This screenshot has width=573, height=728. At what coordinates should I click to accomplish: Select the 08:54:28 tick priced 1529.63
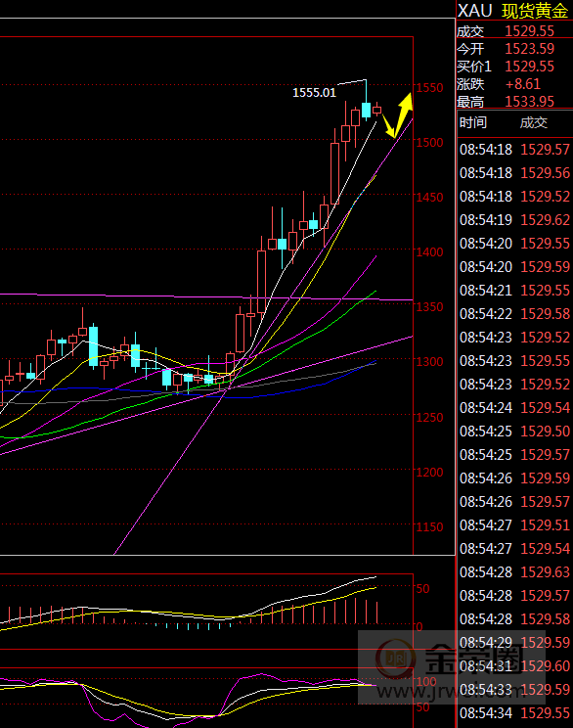pos(514,572)
